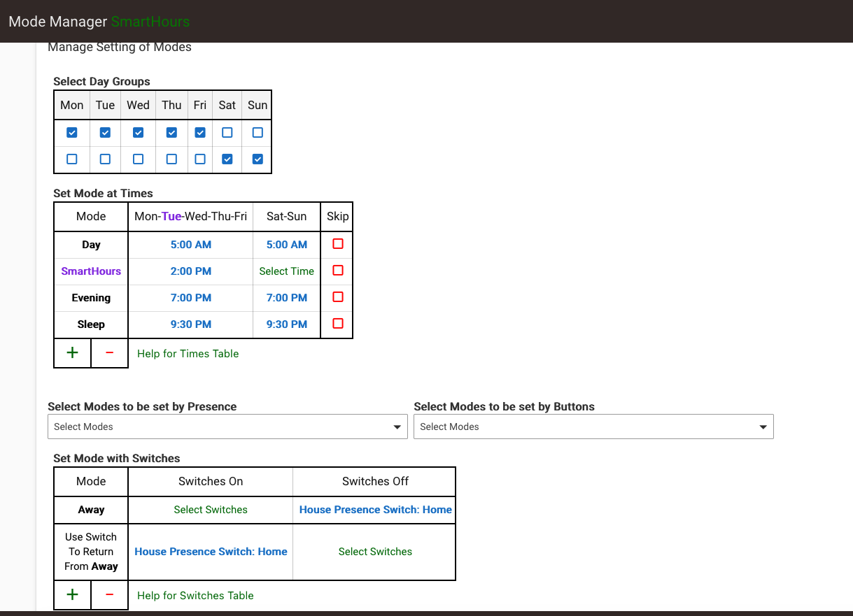Image resolution: width=853 pixels, height=616 pixels.
Task: Change the Day mode 5:00 AM weekday time
Action: (x=191, y=245)
